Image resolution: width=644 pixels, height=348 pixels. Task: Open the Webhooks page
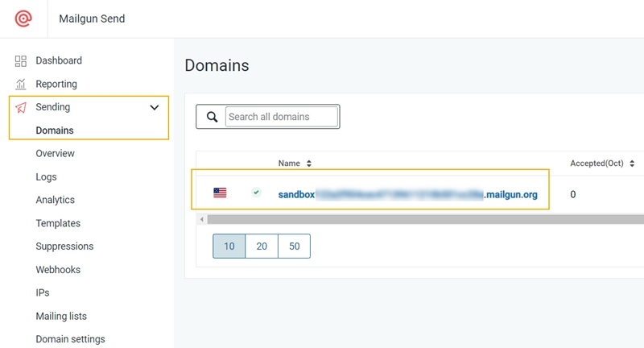click(x=58, y=270)
